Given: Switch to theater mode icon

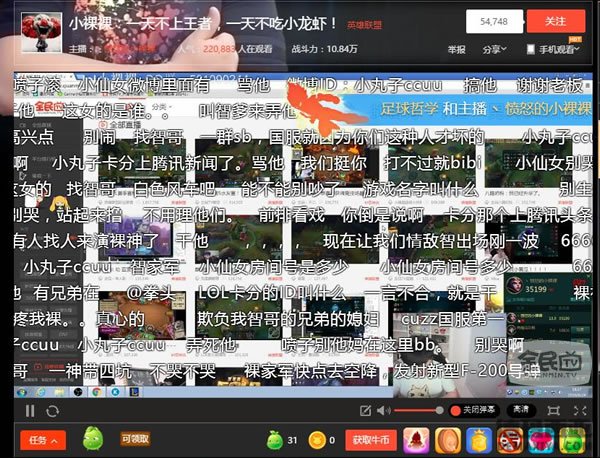Looking at the screenshot, I should point(553,411).
